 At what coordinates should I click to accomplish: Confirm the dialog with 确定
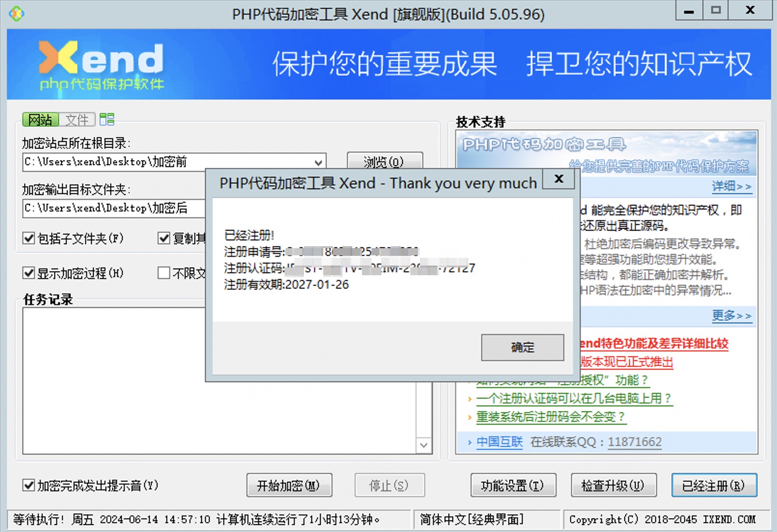522,347
